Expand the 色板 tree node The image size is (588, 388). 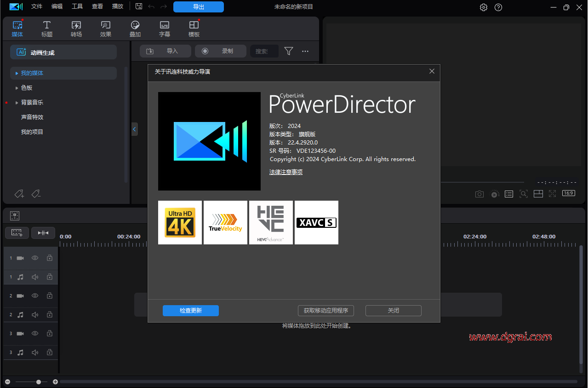point(17,88)
